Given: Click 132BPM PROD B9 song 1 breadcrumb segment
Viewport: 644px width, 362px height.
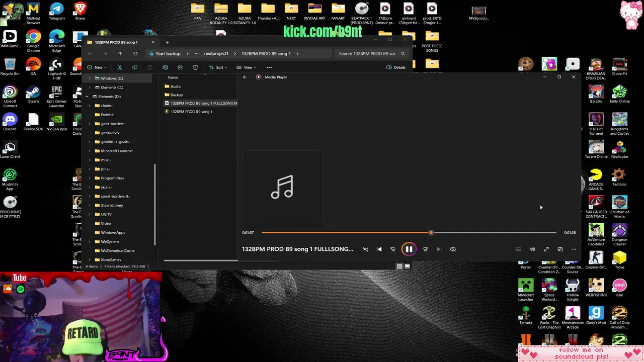Looking at the screenshot, I should [x=266, y=53].
